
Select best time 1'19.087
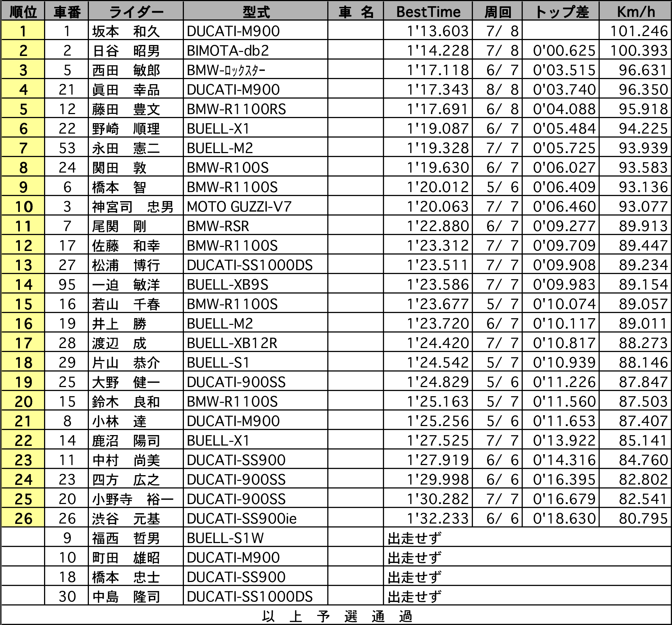[438, 129]
